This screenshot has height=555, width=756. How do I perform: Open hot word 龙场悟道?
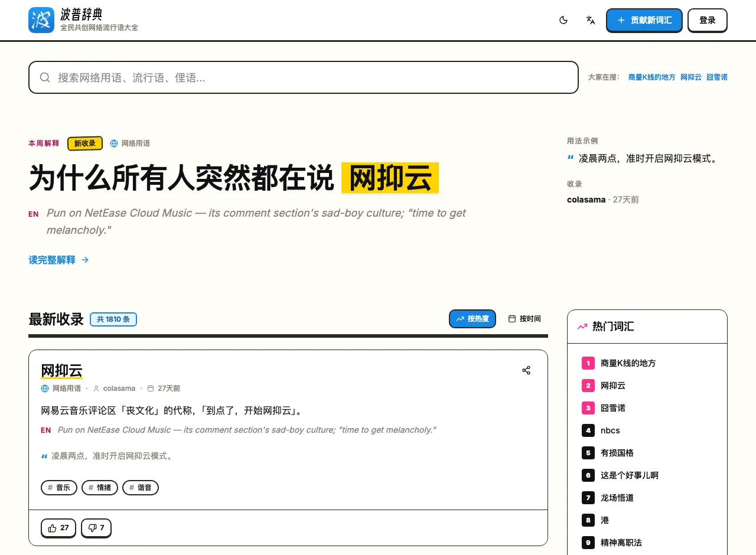[617, 498]
